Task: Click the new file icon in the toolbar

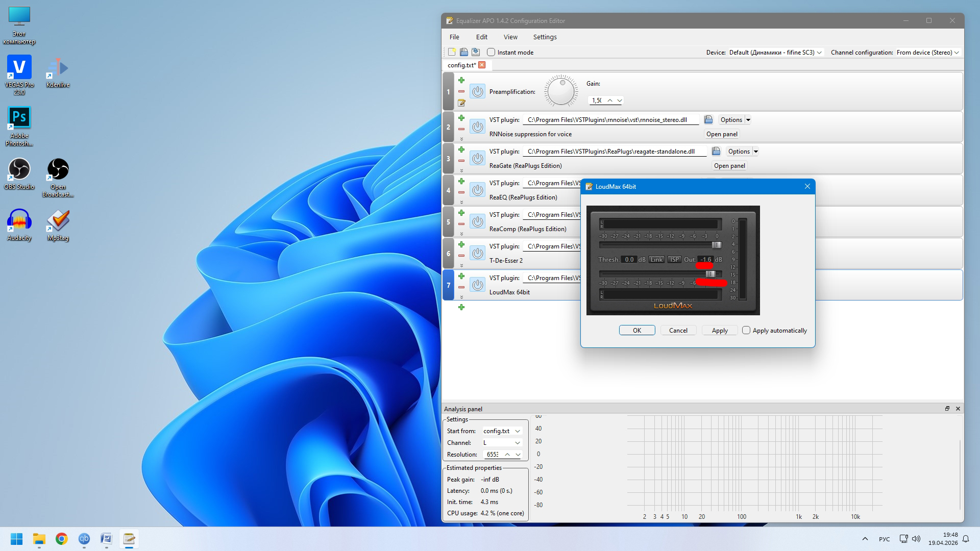Action: coord(452,52)
